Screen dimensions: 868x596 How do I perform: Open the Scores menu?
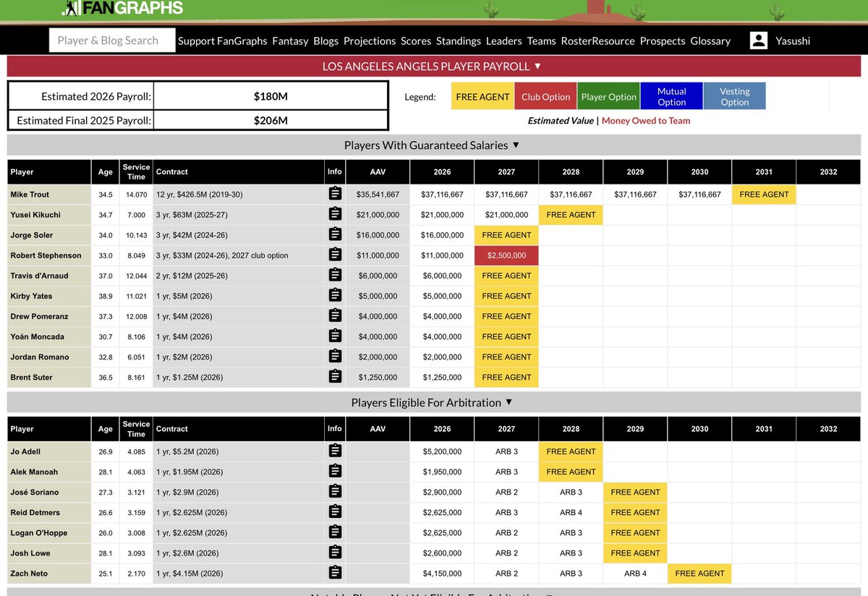(416, 41)
